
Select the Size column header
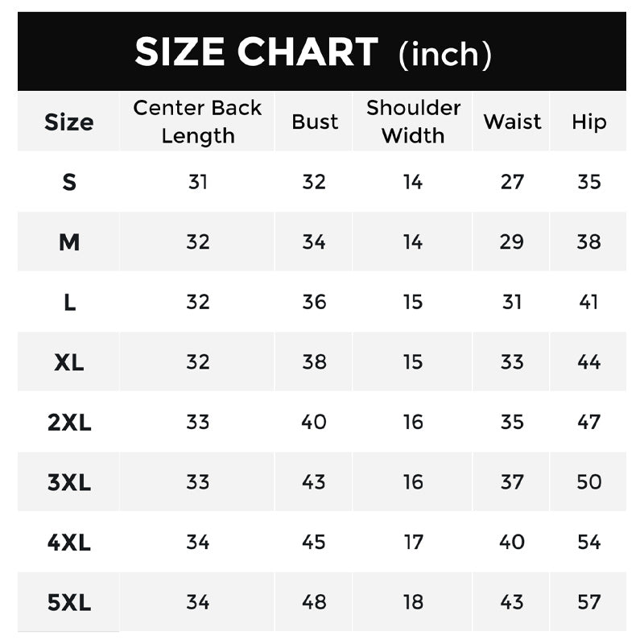coord(69,122)
